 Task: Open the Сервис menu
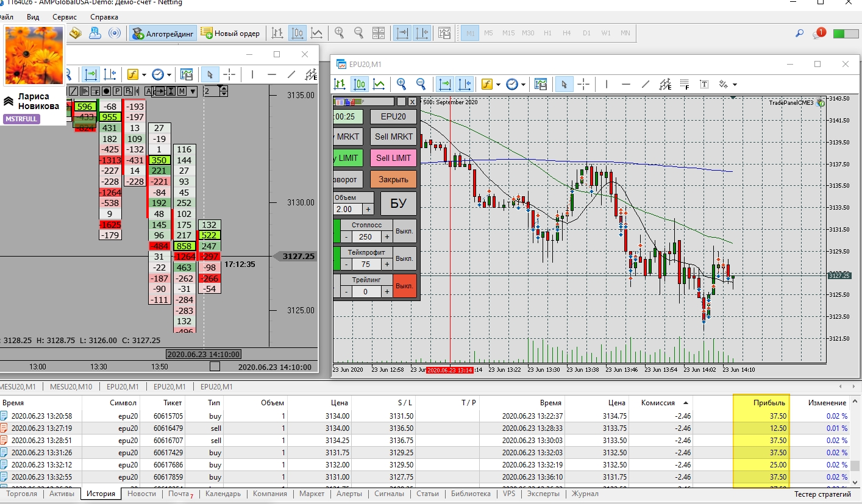coord(65,17)
